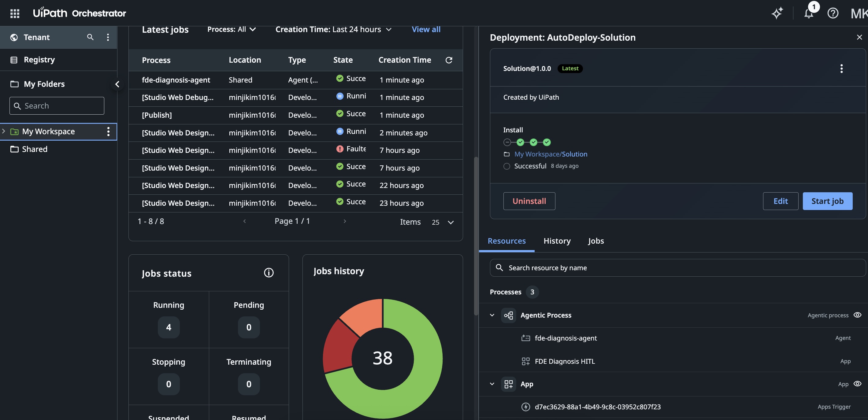The image size is (868, 420).
Task: Toggle visibility eye for App resource
Action: (x=857, y=384)
